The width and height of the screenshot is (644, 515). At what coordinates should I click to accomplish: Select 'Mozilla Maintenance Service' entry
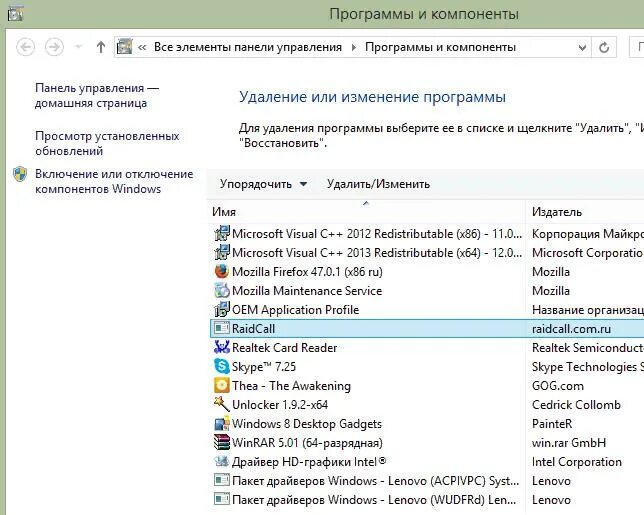pos(307,291)
